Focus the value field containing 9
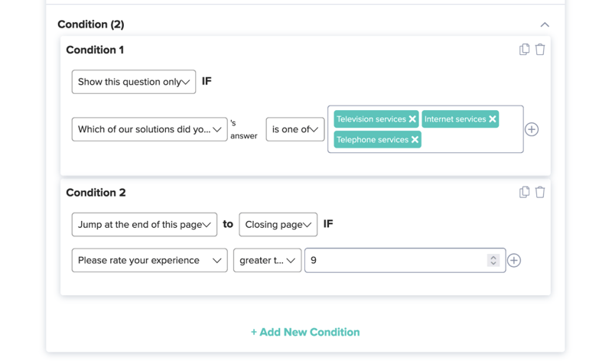Viewport: 612px width, 364px height. (x=405, y=260)
